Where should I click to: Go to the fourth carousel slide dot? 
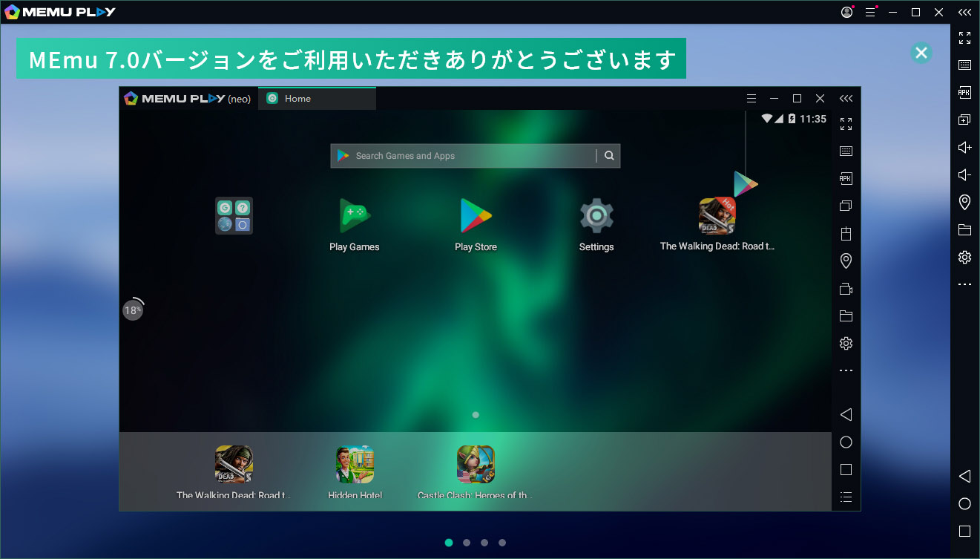coord(502,543)
